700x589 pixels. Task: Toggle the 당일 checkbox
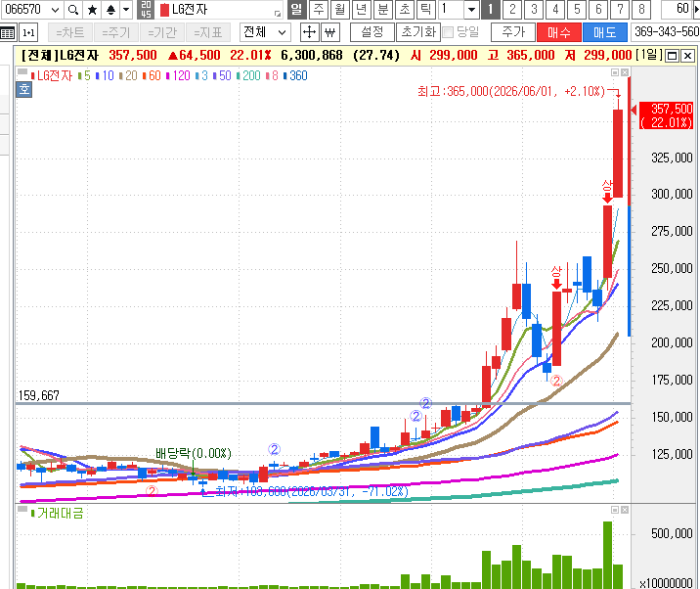pyautogui.click(x=448, y=32)
